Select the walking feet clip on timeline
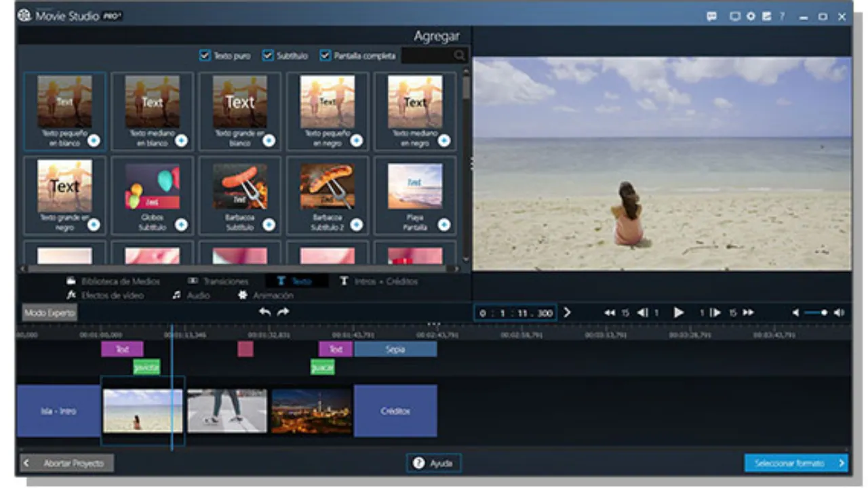 pos(227,411)
